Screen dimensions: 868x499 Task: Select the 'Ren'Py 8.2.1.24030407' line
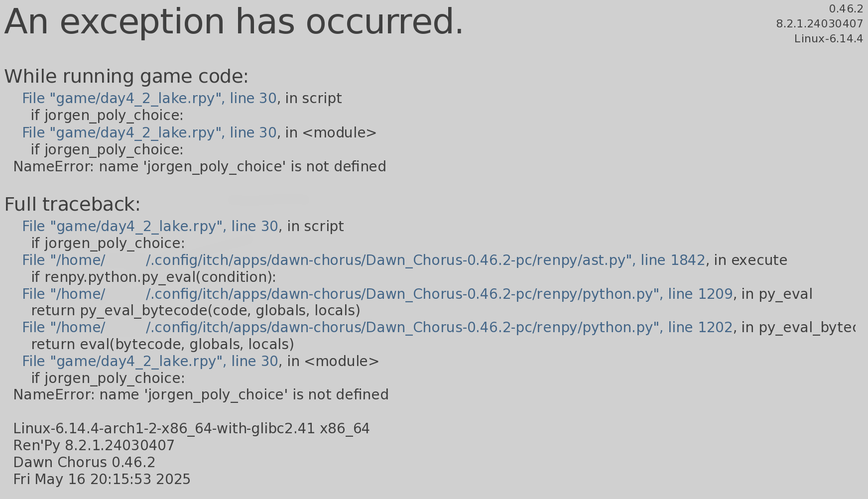pyautogui.click(x=94, y=446)
